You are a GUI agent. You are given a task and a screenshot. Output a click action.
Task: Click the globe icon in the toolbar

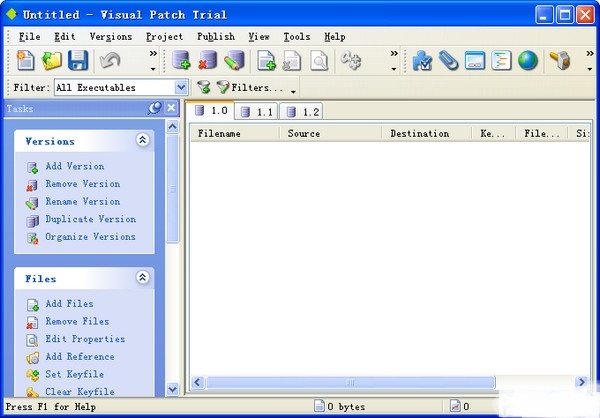pos(527,62)
